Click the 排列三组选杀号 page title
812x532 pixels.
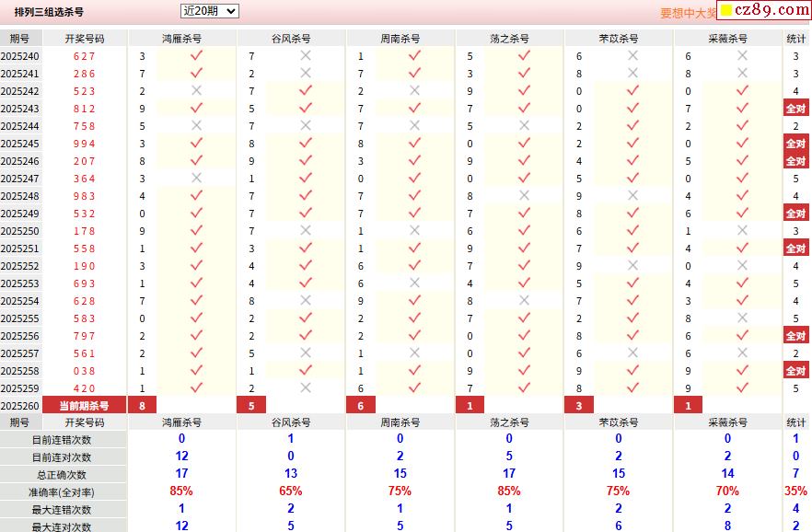coord(49,12)
